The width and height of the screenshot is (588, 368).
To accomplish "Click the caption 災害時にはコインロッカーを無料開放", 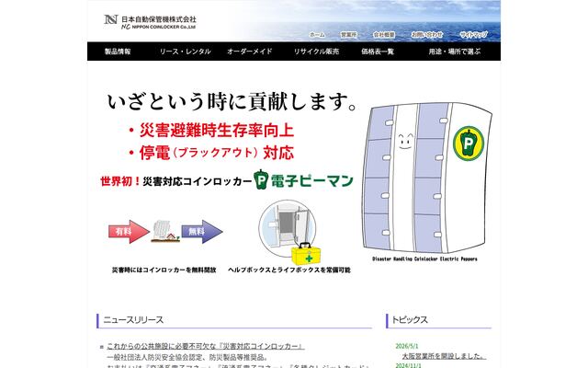I will click(x=164, y=270).
